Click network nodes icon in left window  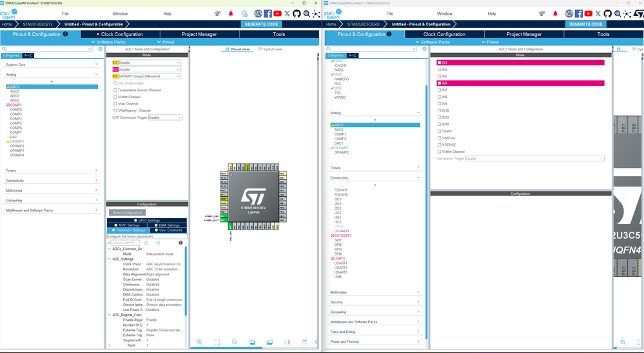[x=316, y=14]
